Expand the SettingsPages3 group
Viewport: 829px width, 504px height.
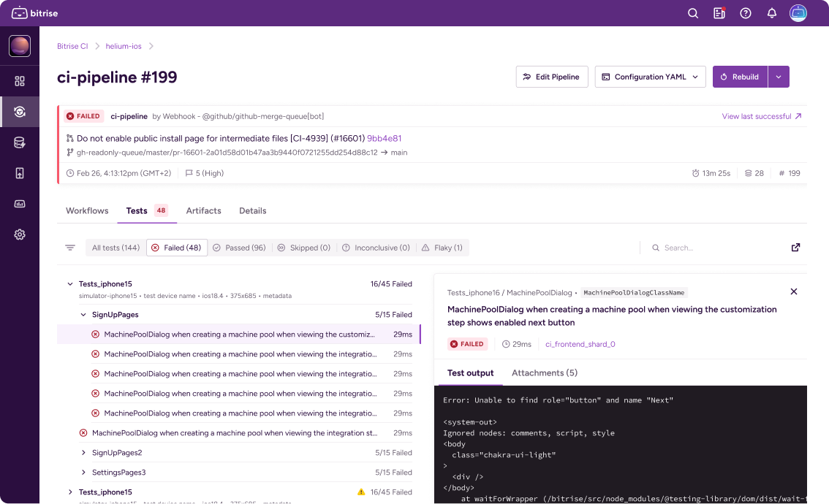83,473
